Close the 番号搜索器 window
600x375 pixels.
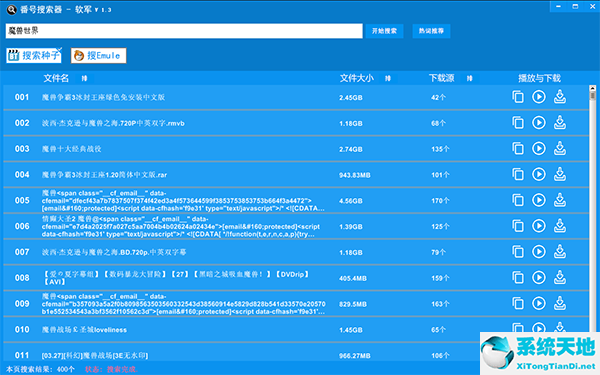click(592, 7)
